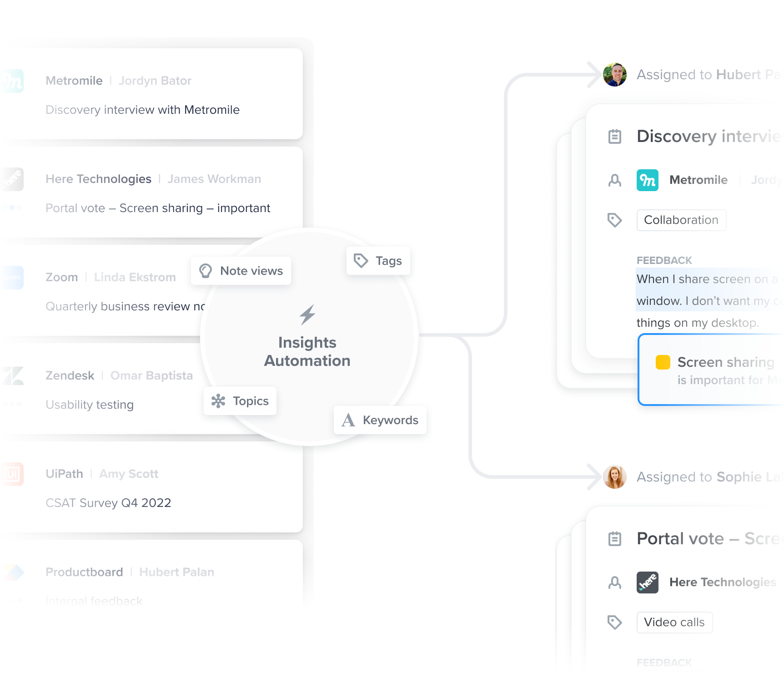Click Assigned to Sophie label
This screenshot has height=699, width=784.
click(x=709, y=477)
